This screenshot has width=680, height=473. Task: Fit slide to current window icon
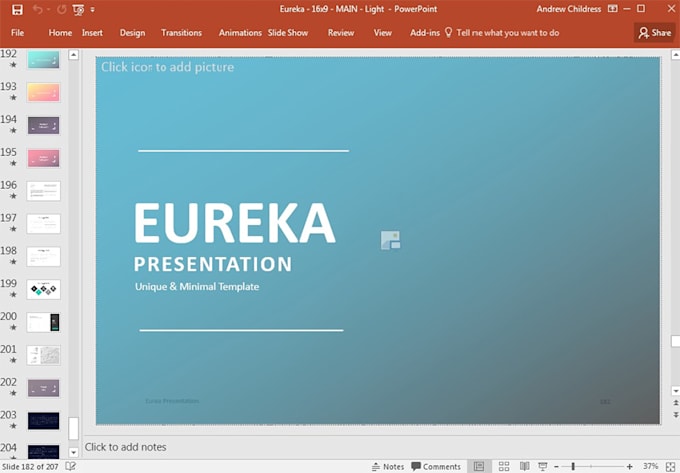[x=670, y=466]
